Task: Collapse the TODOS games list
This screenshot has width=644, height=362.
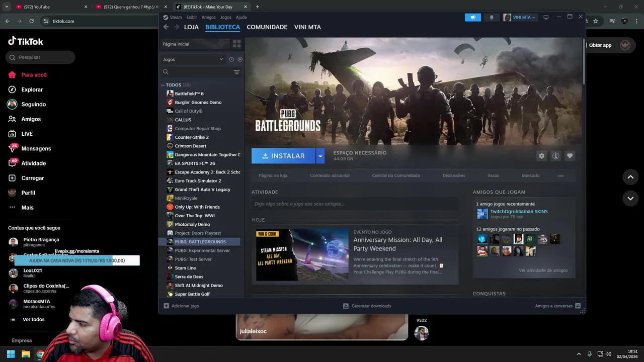Action: pyautogui.click(x=163, y=85)
